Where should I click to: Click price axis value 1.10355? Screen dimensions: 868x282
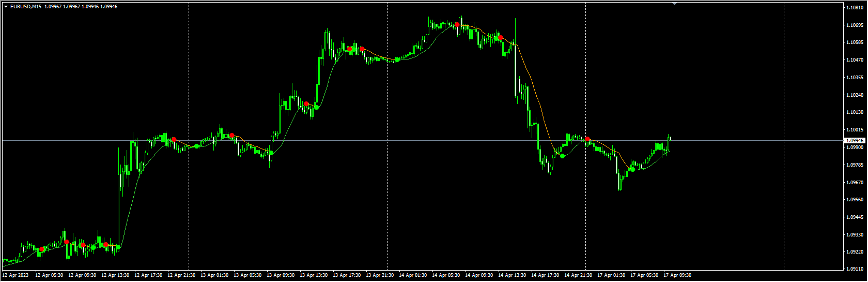[x=855, y=78]
